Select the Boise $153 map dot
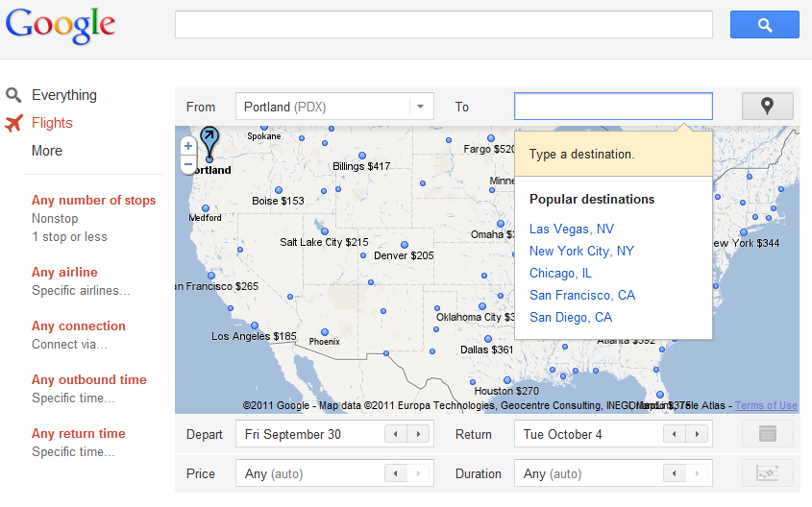 279,190
